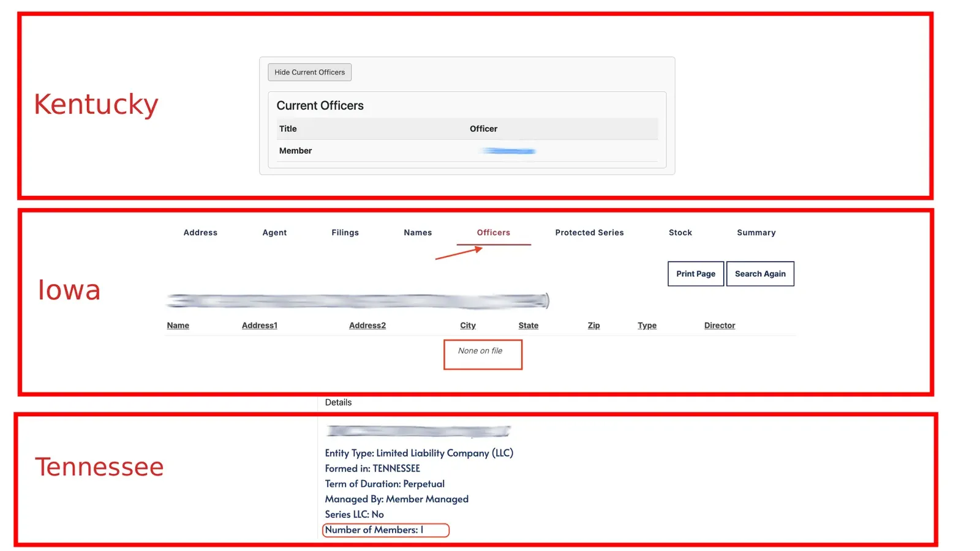
Task: Sort by the Name column header
Action: click(178, 326)
